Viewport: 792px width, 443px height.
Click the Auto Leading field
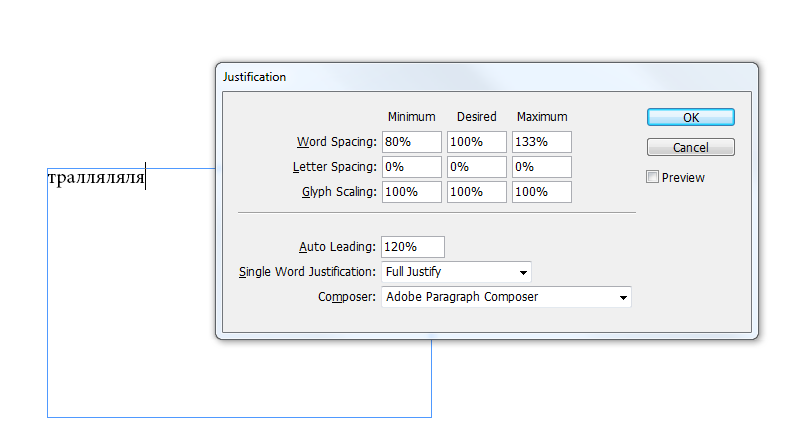(412, 247)
